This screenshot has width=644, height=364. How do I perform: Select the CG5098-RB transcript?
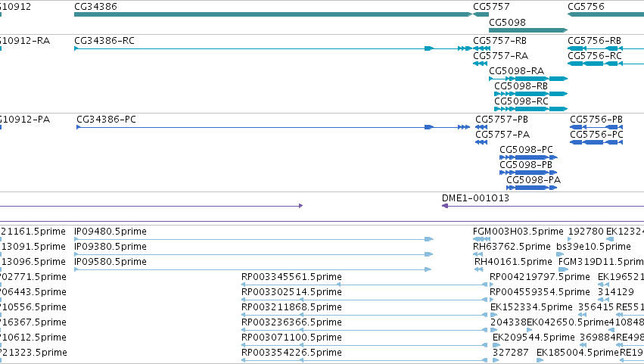click(530, 94)
